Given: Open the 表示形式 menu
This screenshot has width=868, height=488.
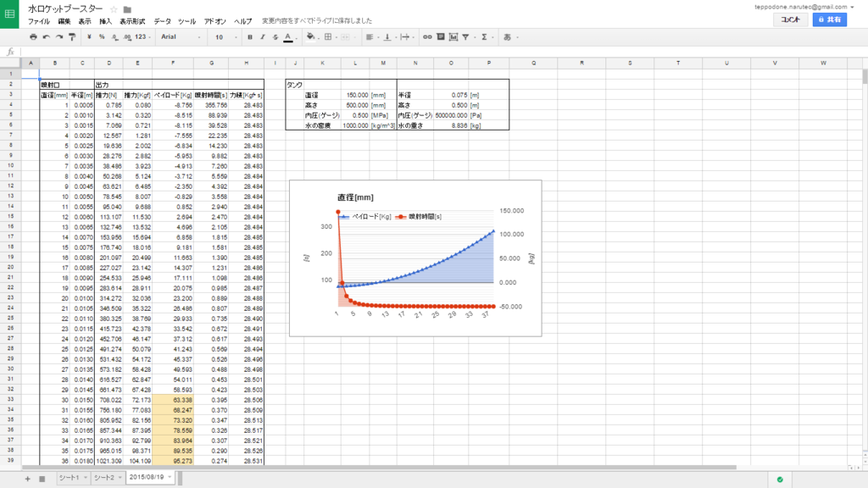Looking at the screenshot, I should click(x=132, y=21).
